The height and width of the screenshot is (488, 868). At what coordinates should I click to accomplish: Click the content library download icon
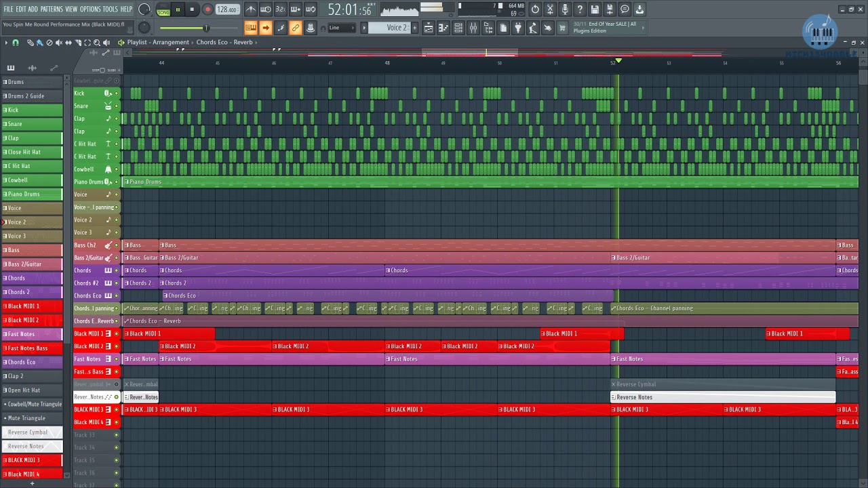[x=640, y=9]
